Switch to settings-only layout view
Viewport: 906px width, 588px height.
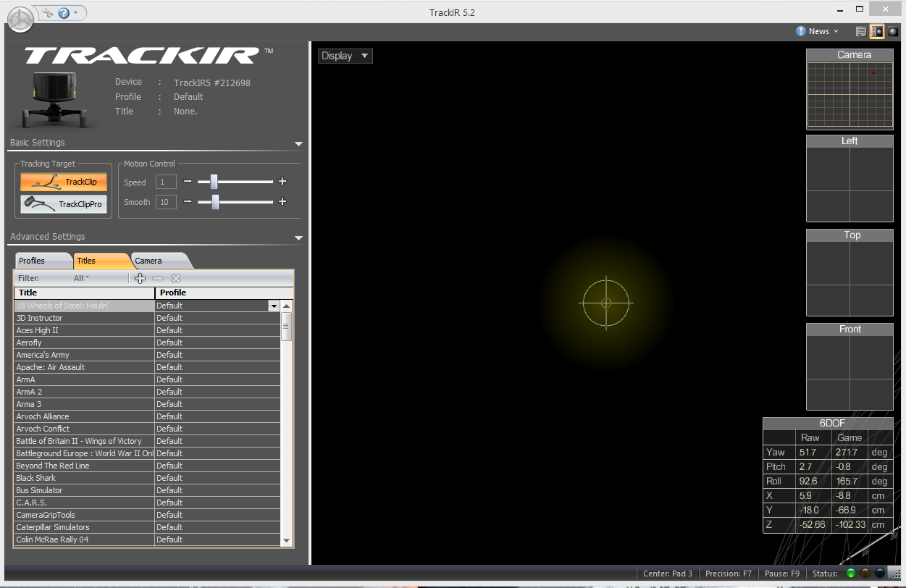point(860,32)
